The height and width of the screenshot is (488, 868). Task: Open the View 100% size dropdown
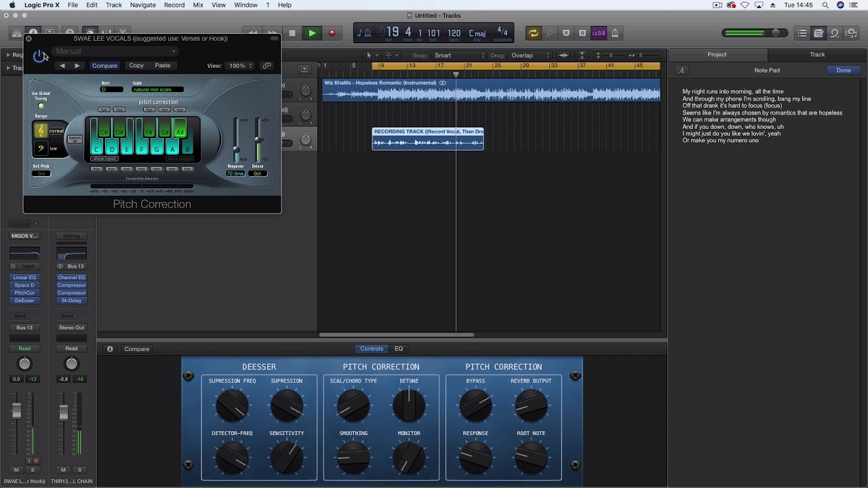pos(241,66)
